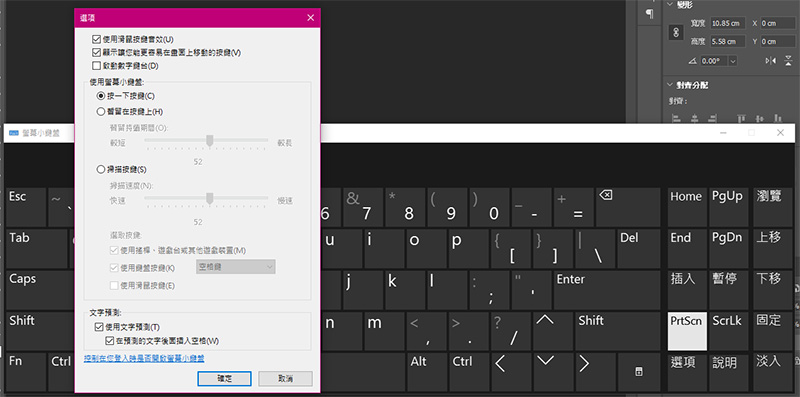Click the Home key
Viewport: 800px width, 397px height.
click(x=687, y=207)
